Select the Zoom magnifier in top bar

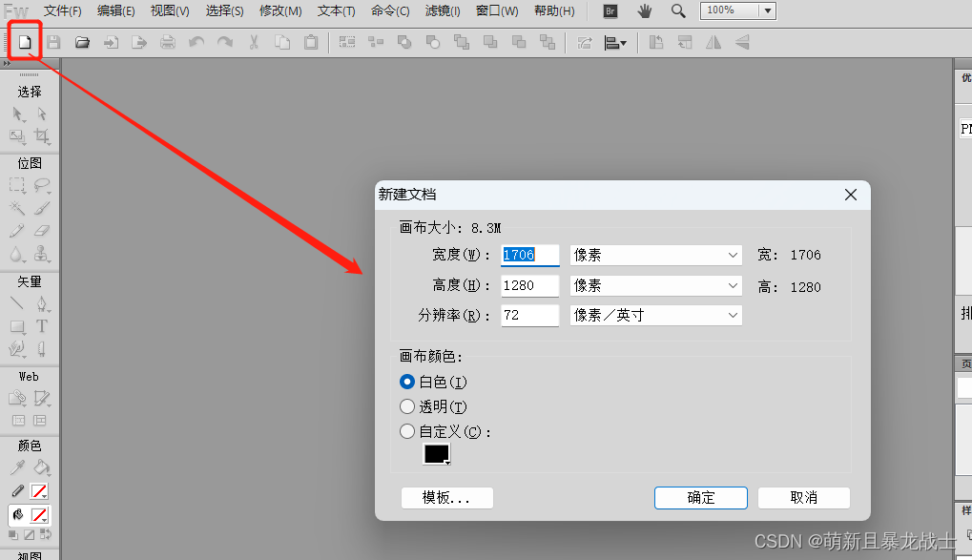(x=678, y=11)
